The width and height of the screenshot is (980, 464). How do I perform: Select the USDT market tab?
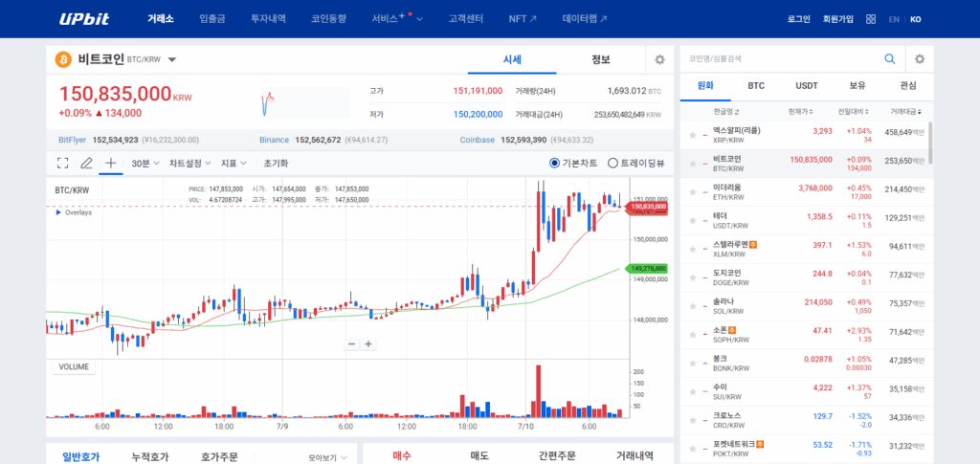coord(807,86)
